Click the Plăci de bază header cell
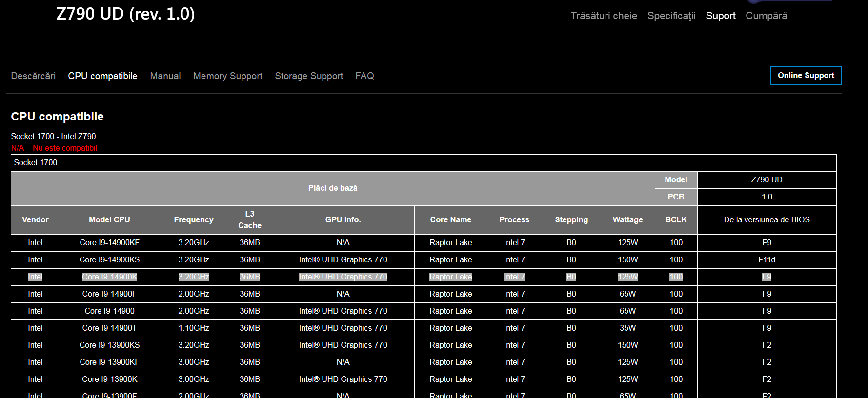 (x=333, y=188)
